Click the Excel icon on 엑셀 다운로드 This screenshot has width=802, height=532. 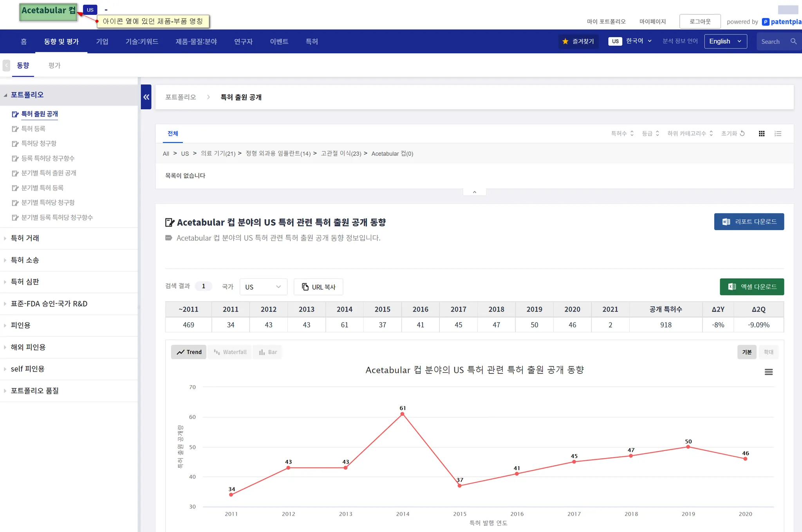tap(732, 287)
